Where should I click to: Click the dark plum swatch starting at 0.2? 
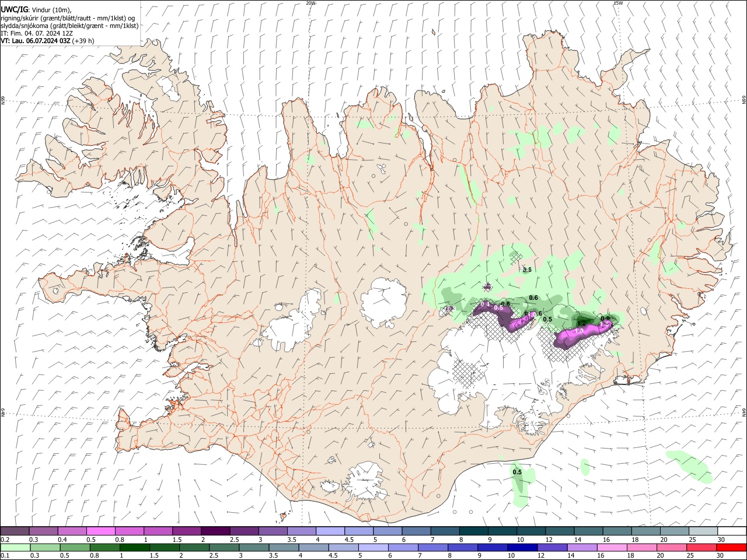pyautogui.click(x=15, y=531)
